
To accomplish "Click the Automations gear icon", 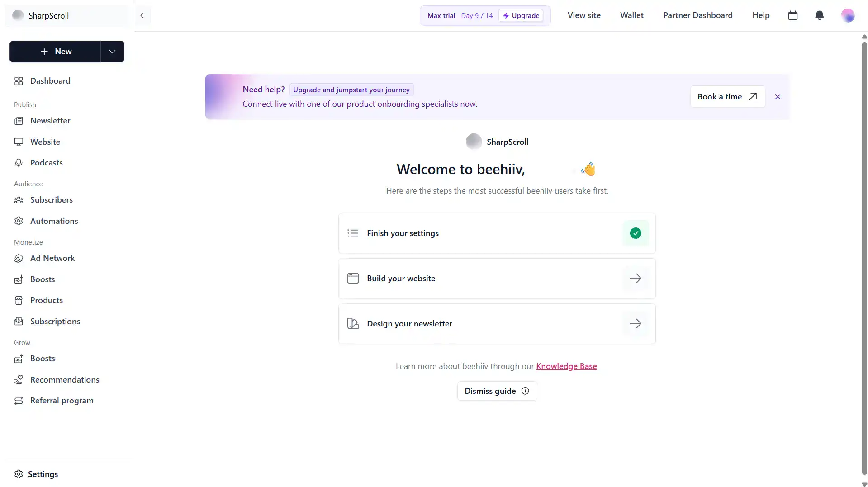I will click(x=19, y=221).
